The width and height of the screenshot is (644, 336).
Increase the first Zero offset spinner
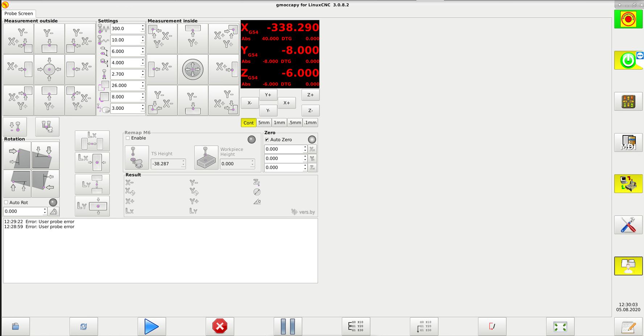(x=305, y=147)
